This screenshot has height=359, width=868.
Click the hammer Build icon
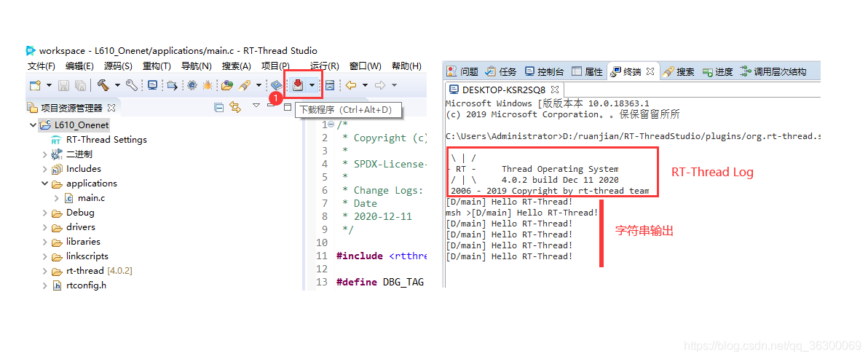pos(103,84)
